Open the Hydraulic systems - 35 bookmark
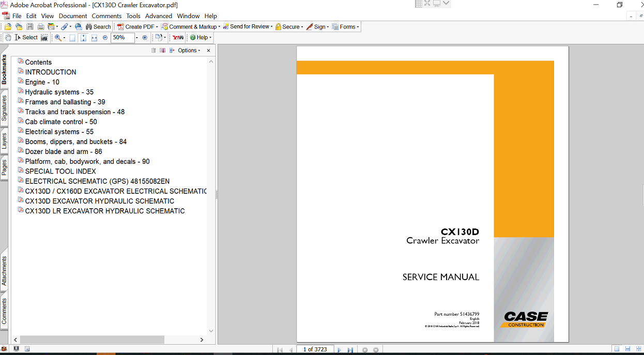Screen dimensions: 644x355 [59, 92]
